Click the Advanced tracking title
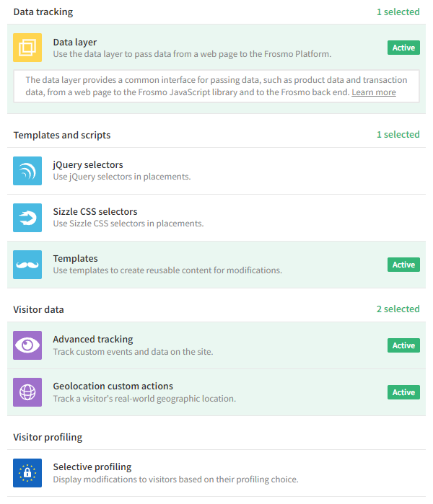433x504 pixels. [x=92, y=339]
